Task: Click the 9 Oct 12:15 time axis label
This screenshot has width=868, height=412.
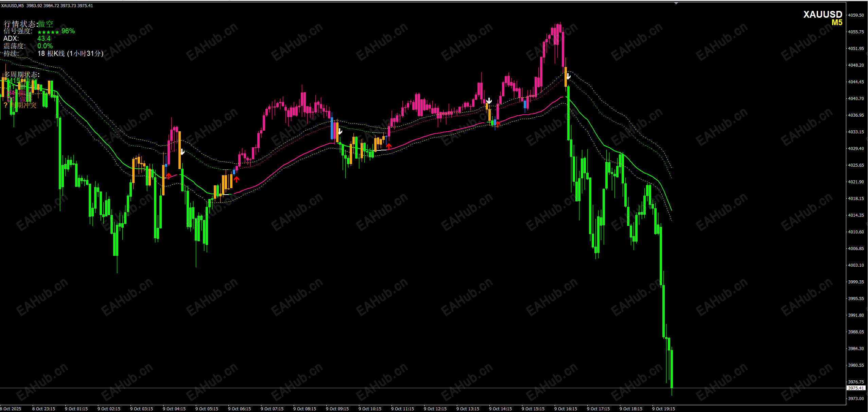Action: 435,409
